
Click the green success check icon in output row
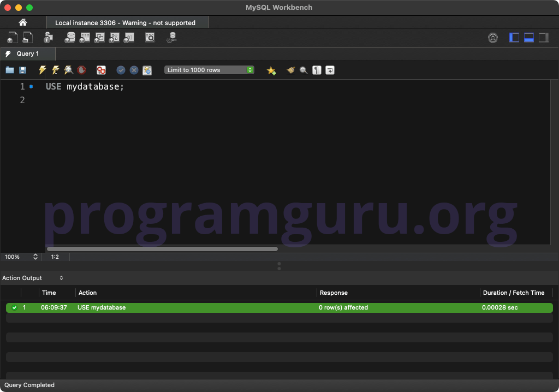[15, 307]
